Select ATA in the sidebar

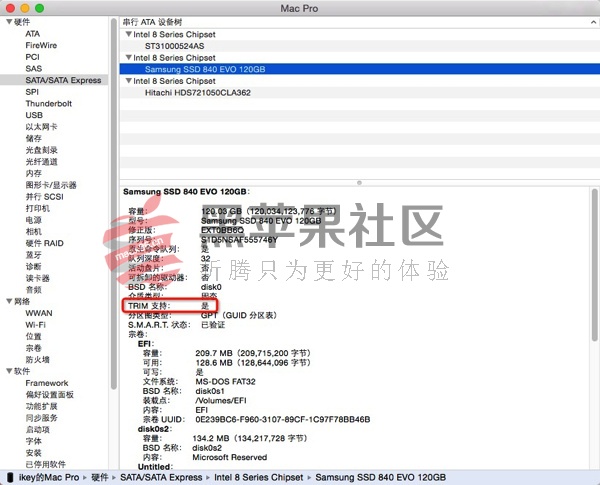[33, 34]
